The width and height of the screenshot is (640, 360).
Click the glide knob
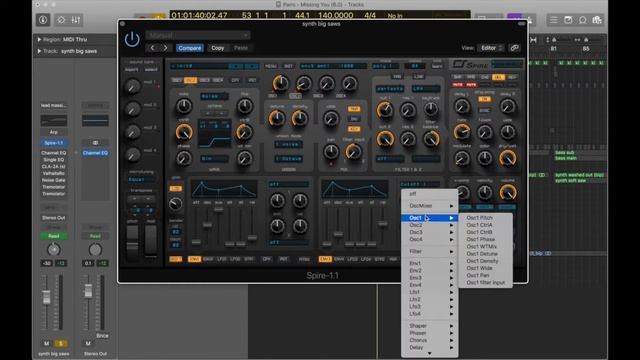click(x=176, y=204)
